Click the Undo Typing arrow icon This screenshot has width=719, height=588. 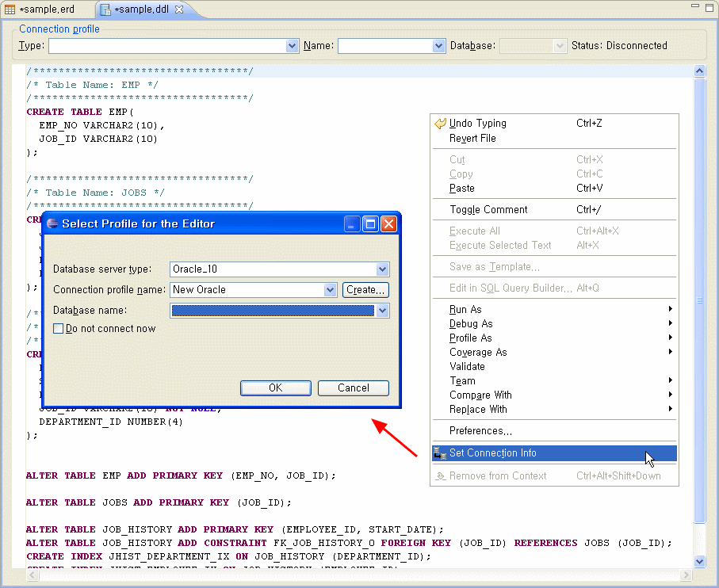click(x=440, y=124)
